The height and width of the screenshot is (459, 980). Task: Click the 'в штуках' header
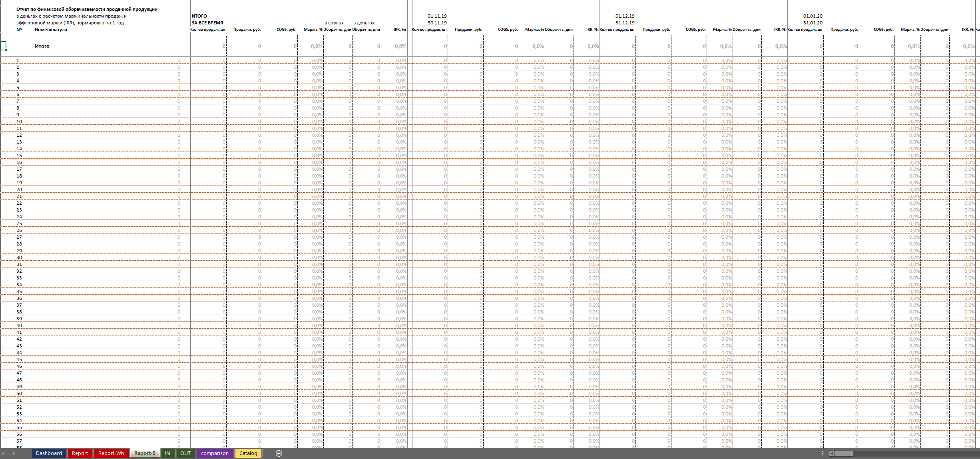coord(334,23)
